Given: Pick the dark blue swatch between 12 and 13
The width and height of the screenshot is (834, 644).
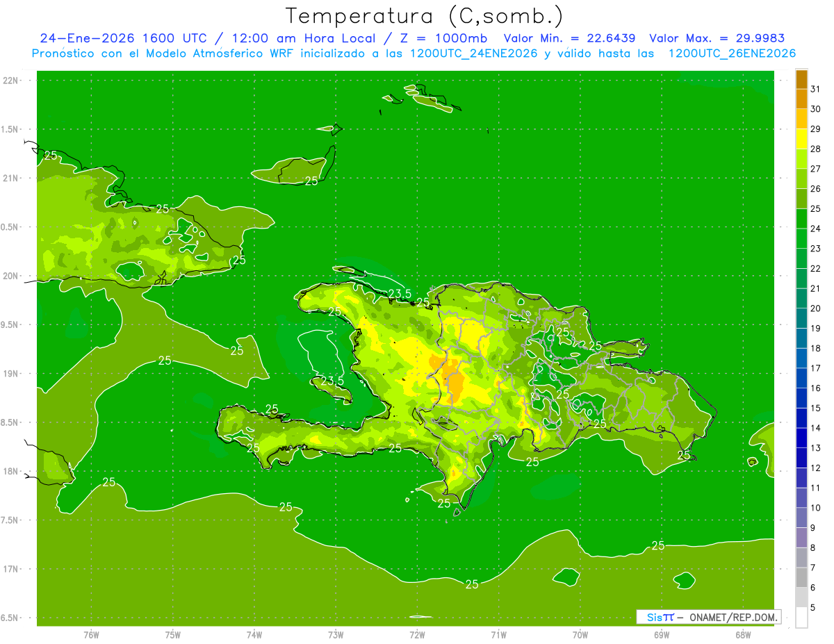Looking at the screenshot, I should 801,458.
